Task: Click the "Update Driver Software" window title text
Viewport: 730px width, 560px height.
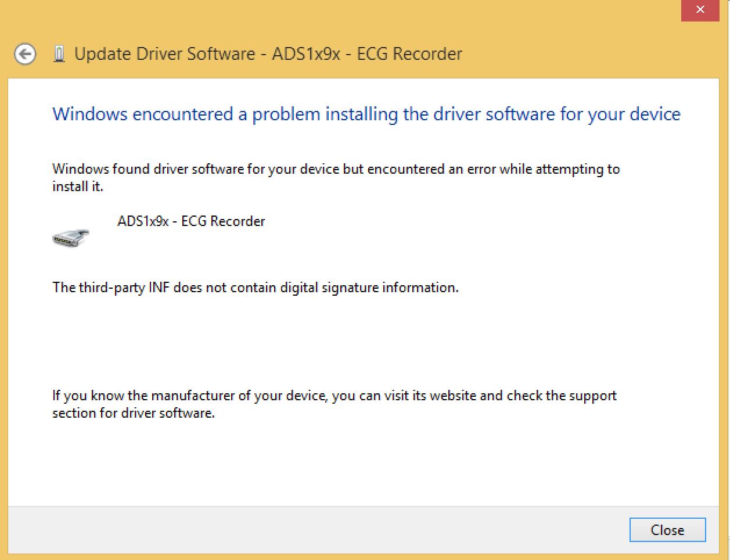Action: click(165, 54)
